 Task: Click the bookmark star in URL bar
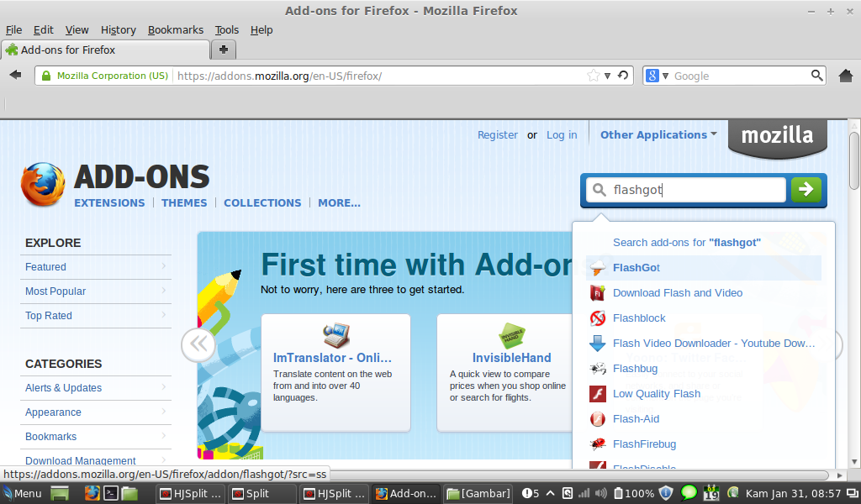593,76
